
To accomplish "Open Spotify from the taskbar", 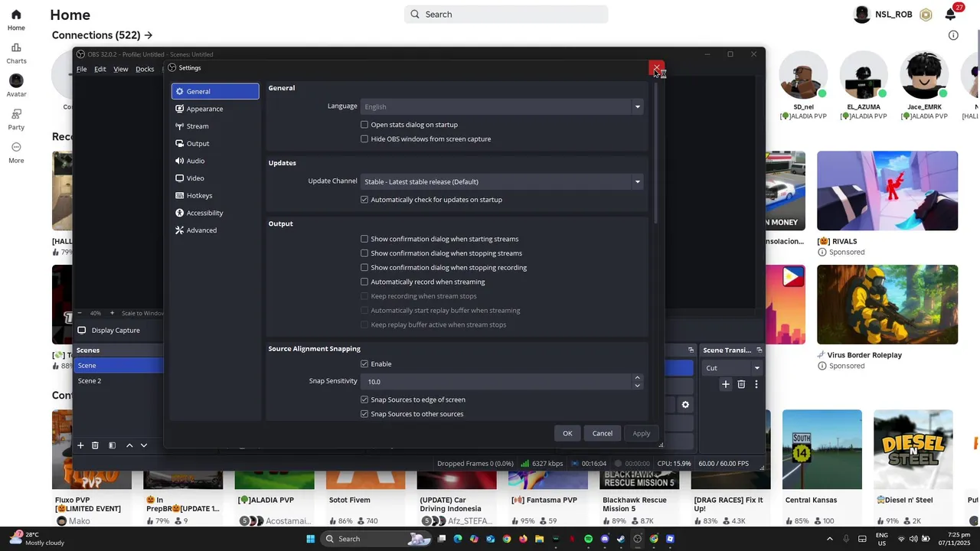I will click(x=588, y=539).
